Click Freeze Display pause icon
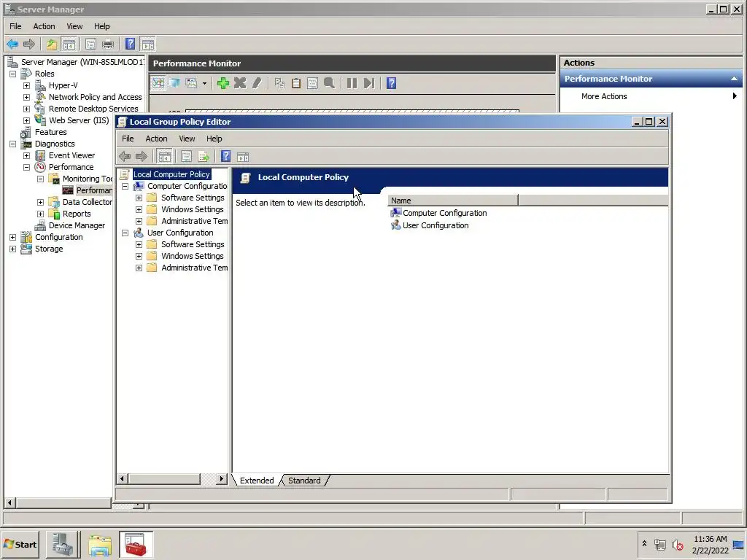This screenshot has width=747, height=560. (352, 83)
